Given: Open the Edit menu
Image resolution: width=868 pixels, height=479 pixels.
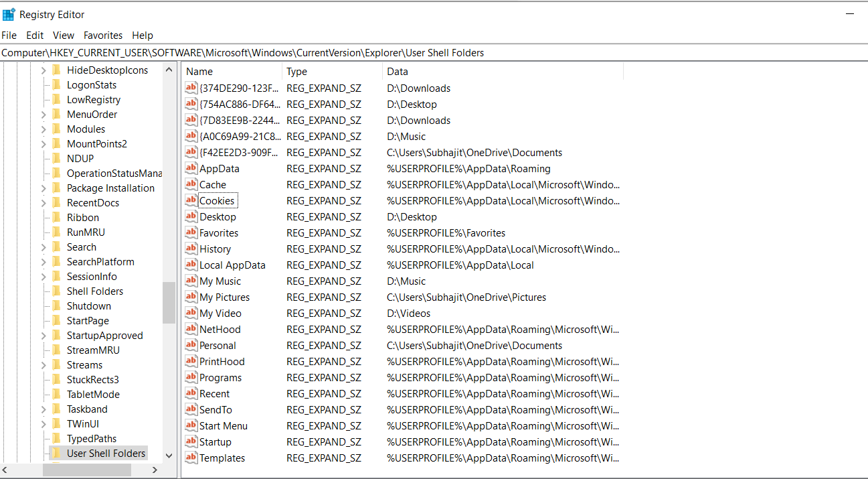Looking at the screenshot, I should point(35,36).
